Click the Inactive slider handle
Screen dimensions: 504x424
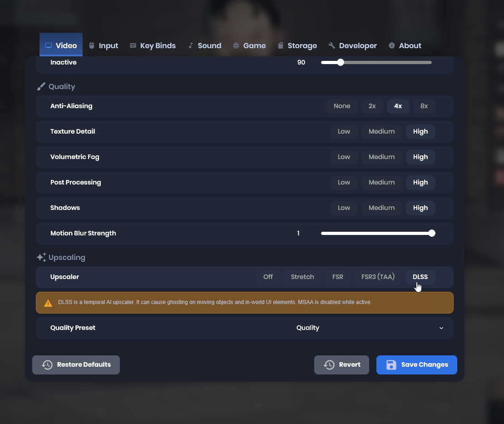tap(341, 62)
